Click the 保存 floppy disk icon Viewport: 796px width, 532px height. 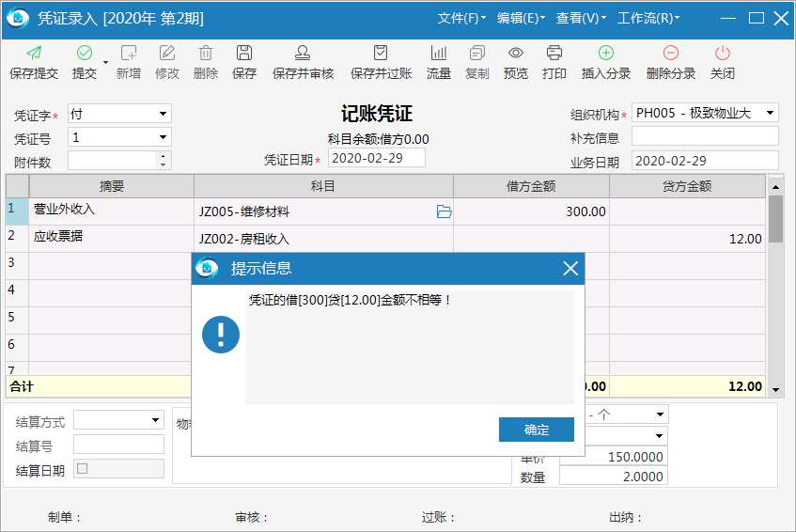point(244,53)
